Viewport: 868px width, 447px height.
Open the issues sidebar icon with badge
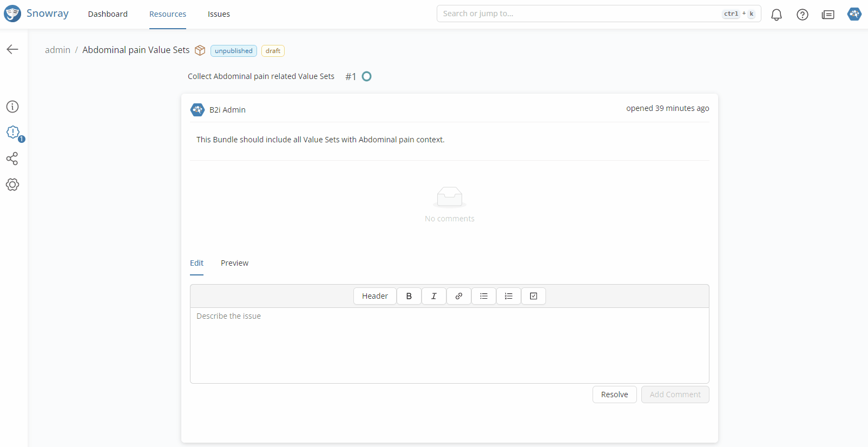13,133
